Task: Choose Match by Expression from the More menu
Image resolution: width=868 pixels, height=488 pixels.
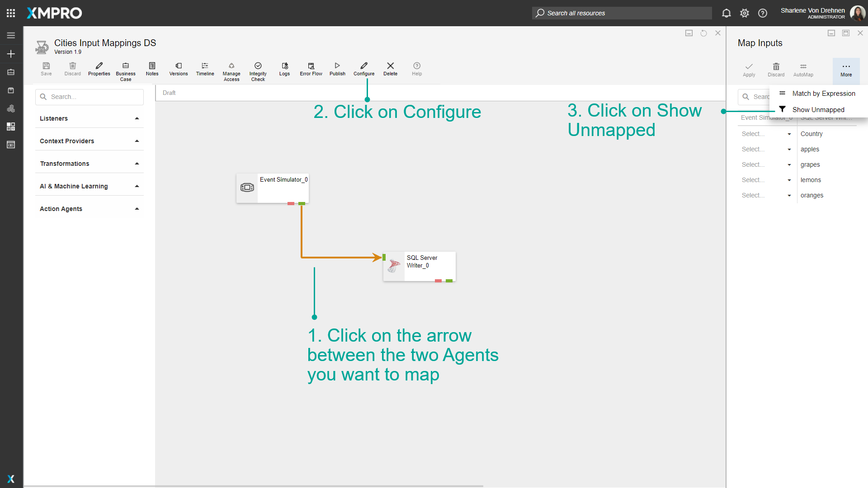Action: coord(823,94)
